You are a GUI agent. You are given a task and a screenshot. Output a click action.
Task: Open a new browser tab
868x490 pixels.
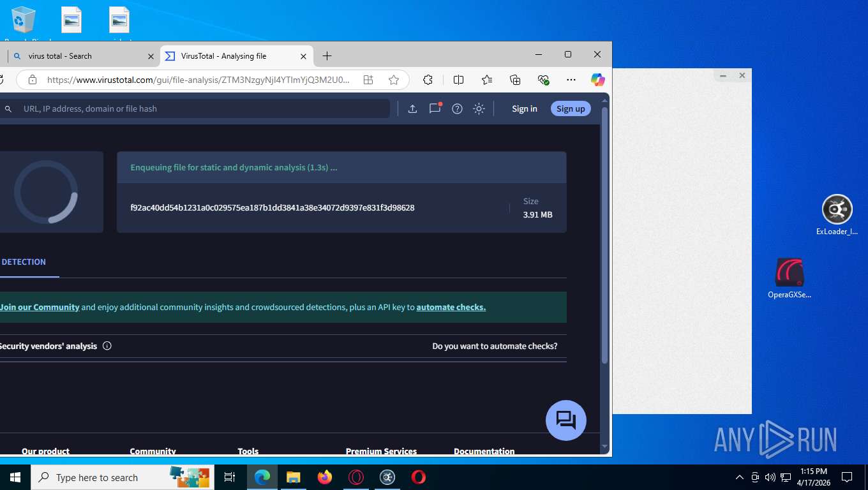click(327, 56)
